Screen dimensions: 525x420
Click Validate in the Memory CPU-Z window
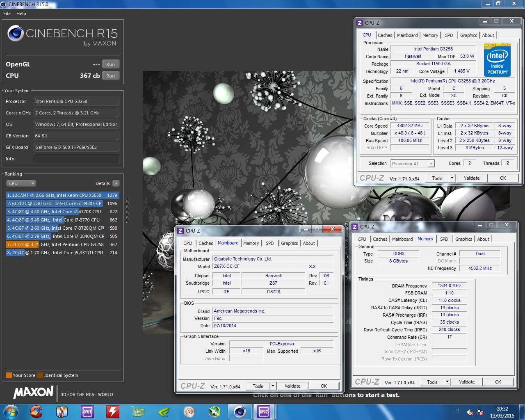467,382
